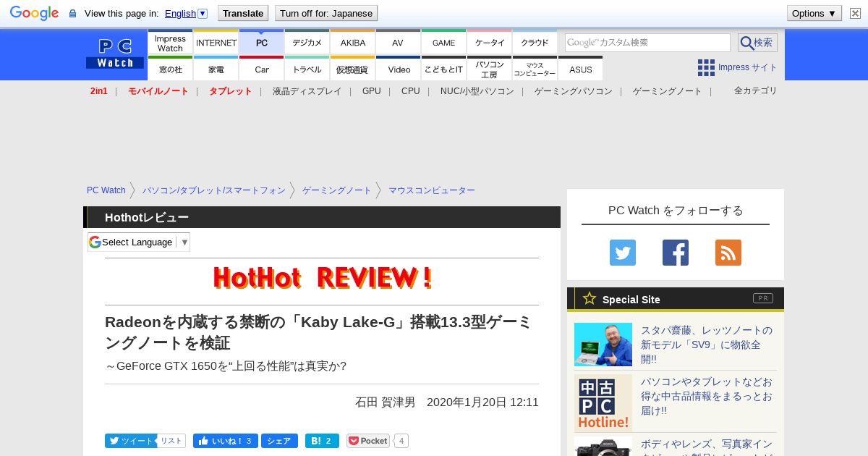Viewport: 868px width, 456px height.
Task: Go to the 2in1 category
Action: pyautogui.click(x=99, y=91)
